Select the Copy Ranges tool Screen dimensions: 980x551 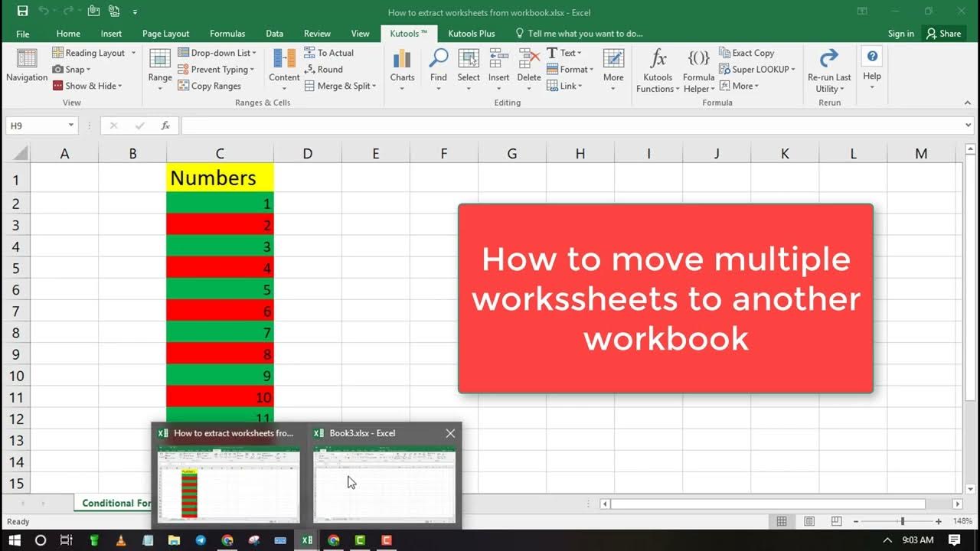pyautogui.click(x=217, y=86)
